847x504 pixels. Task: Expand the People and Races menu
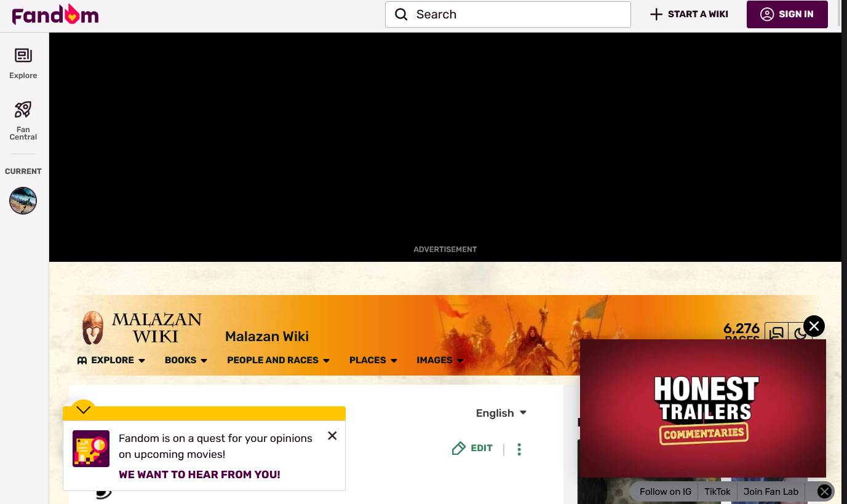pyautogui.click(x=278, y=360)
